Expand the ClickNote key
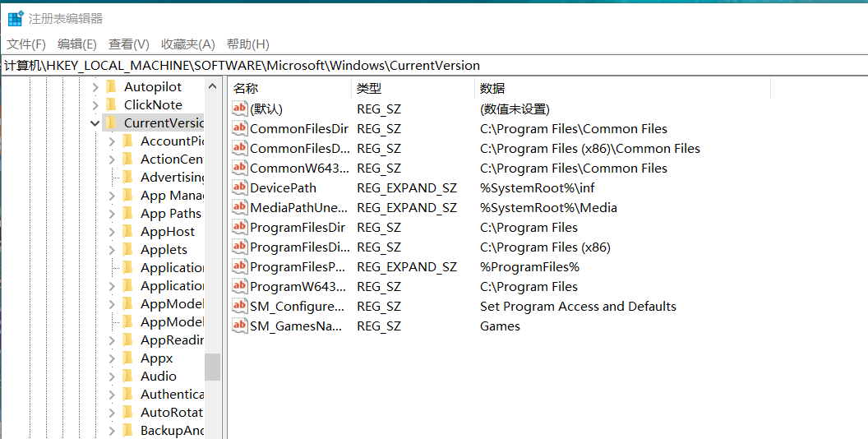Viewport: 868px width, 439px height. pyautogui.click(x=95, y=105)
